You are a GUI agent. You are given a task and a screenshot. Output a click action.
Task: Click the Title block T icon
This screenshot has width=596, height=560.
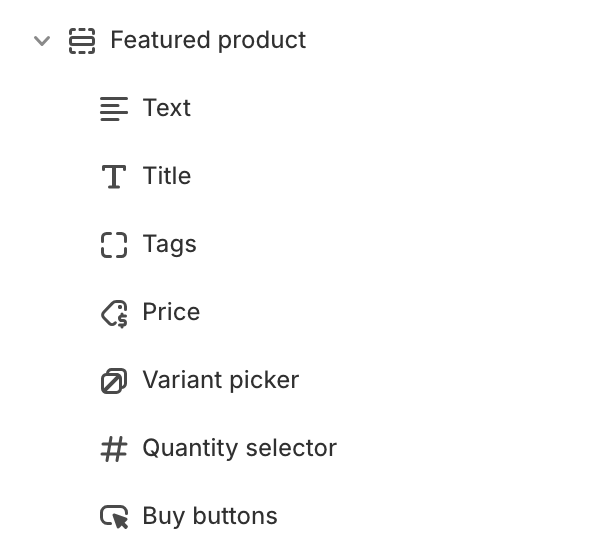pos(114,176)
